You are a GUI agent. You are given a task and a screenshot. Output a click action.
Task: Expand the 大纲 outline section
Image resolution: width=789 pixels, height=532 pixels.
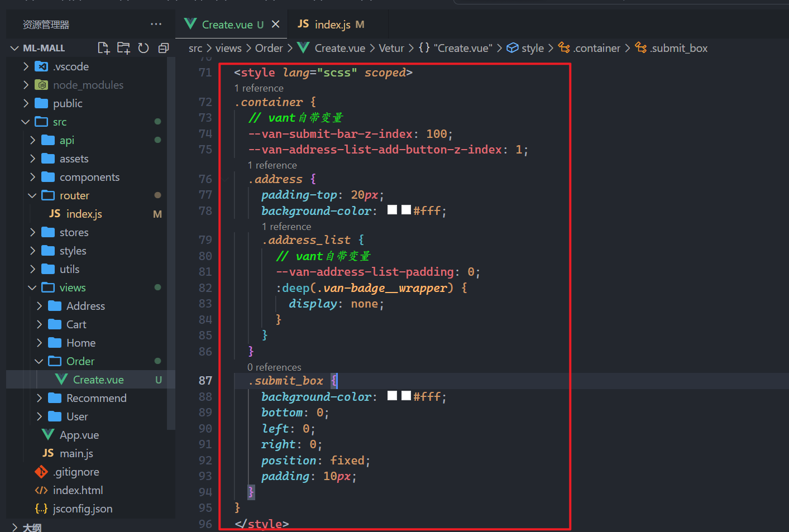pos(15,527)
